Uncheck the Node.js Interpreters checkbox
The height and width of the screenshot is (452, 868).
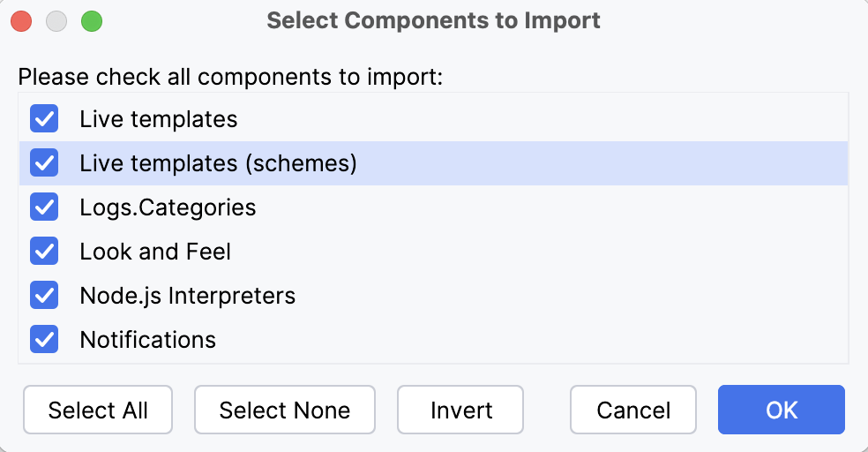44,296
